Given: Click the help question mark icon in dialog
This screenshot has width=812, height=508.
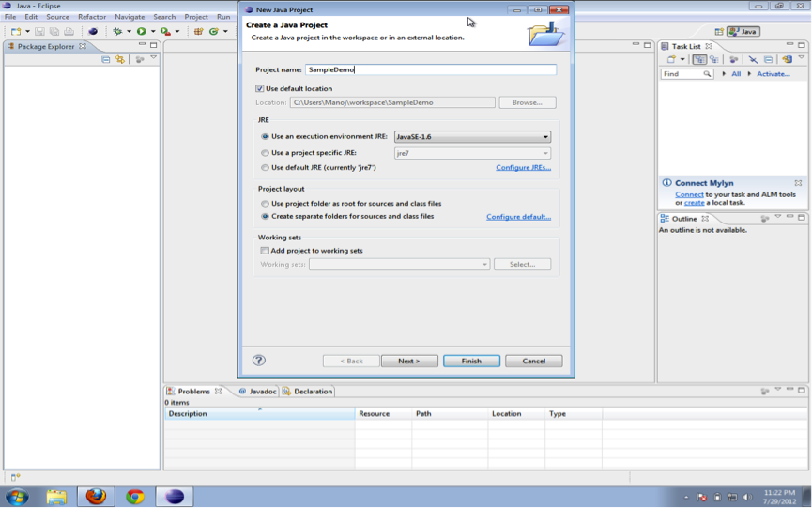Looking at the screenshot, I should pos(259,361).
